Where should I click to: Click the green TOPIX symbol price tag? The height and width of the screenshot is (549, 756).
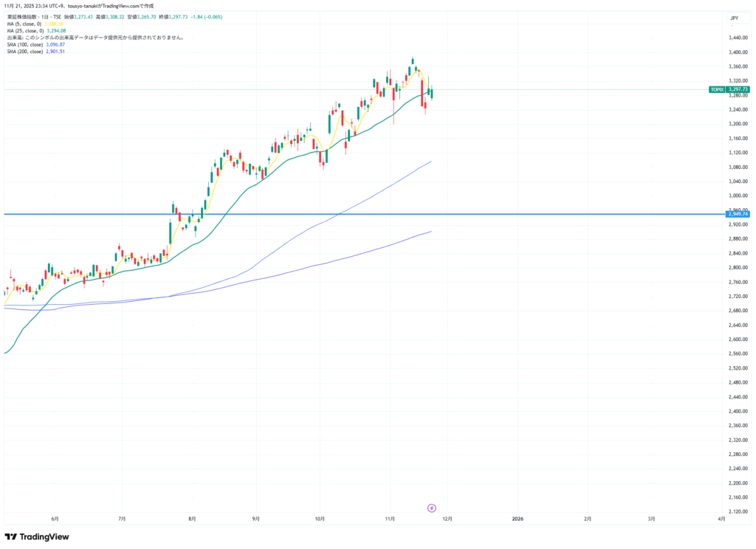(716, 89)
